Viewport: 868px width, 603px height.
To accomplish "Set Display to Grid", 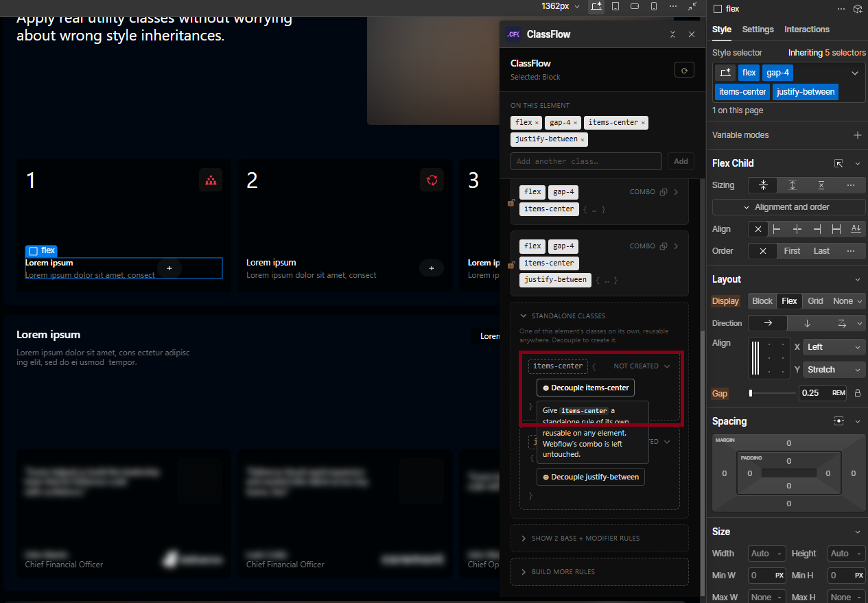I will 815,301.
